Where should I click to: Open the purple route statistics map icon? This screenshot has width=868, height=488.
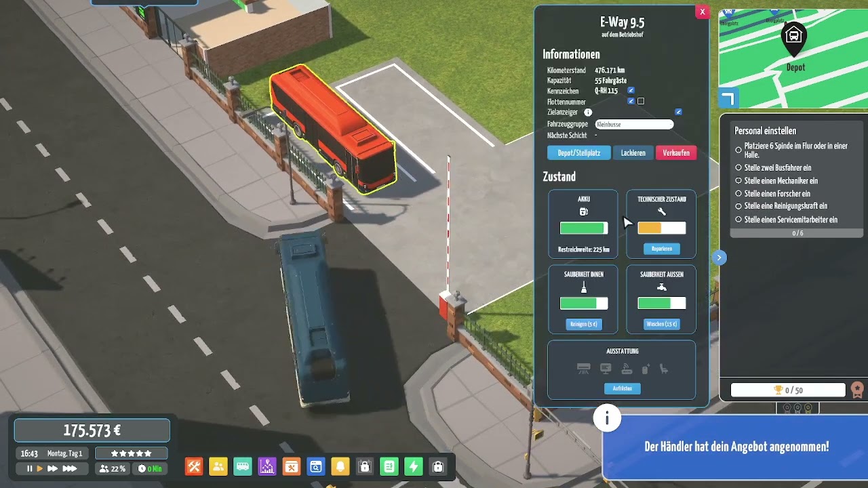click(x=267, y=466)
